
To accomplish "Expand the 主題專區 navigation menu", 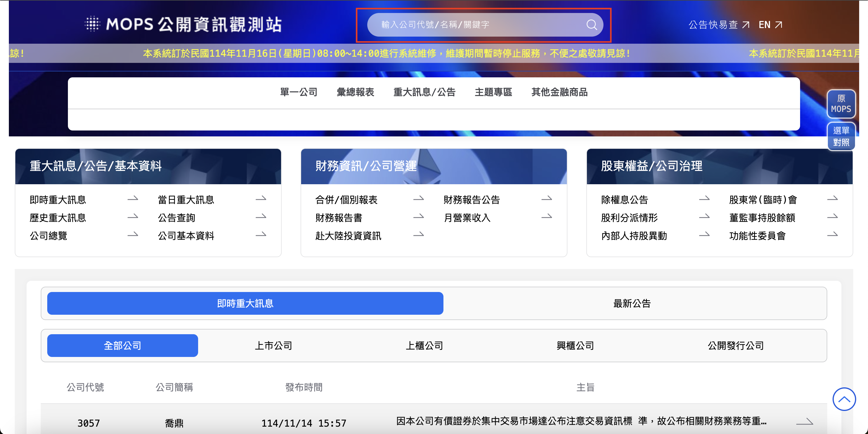I will coord(493,92).
